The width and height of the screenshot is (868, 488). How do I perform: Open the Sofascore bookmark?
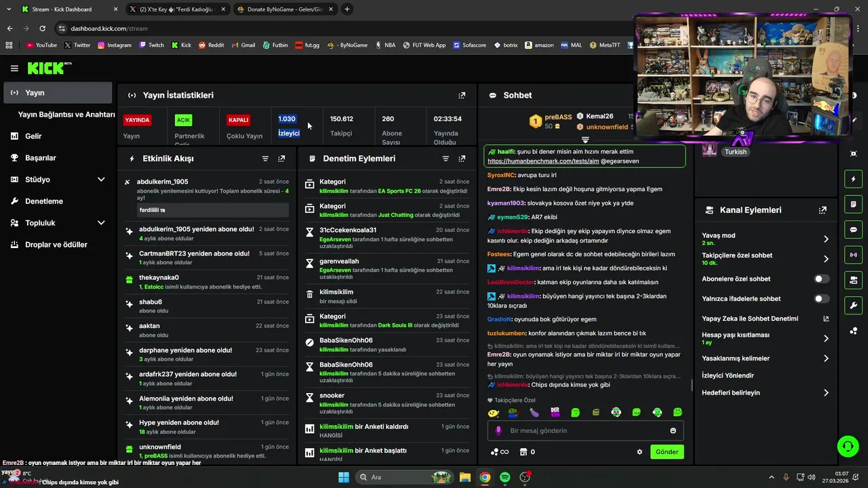tap(469, 45)
